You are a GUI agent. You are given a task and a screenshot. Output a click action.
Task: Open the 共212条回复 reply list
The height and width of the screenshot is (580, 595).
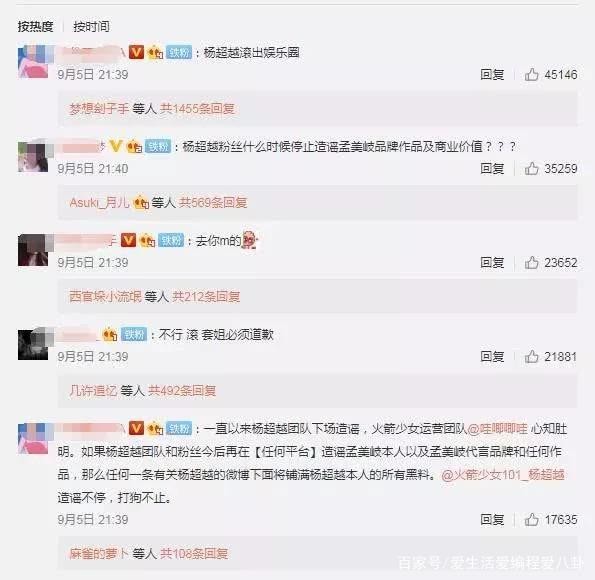(x=206, y=296)
